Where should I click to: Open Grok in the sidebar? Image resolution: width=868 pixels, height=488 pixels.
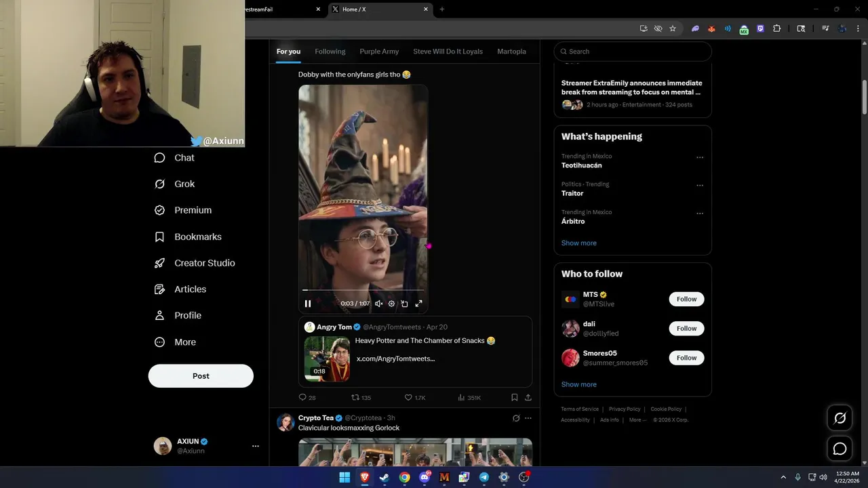pos(174,184)
